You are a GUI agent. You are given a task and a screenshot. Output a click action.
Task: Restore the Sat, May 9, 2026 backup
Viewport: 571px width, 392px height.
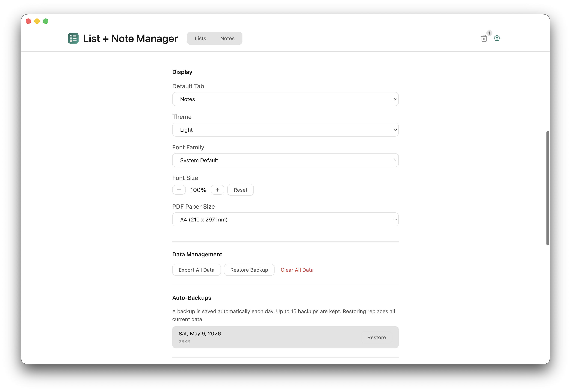(376, 337)
